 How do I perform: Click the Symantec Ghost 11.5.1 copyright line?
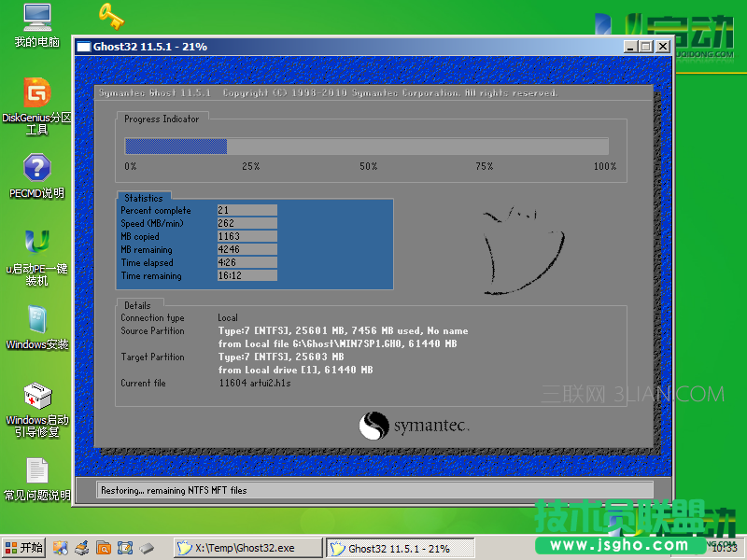pyautogui.click(x=329, y=92)
